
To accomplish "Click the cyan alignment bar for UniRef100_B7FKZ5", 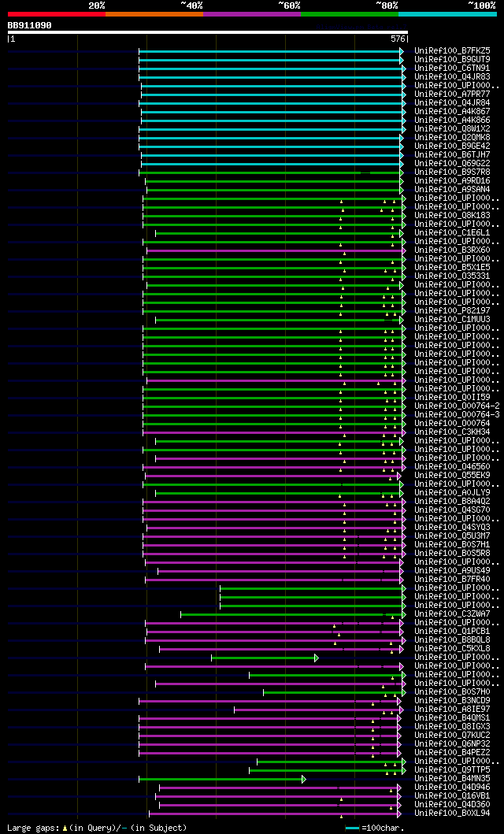I will [271, 51].
